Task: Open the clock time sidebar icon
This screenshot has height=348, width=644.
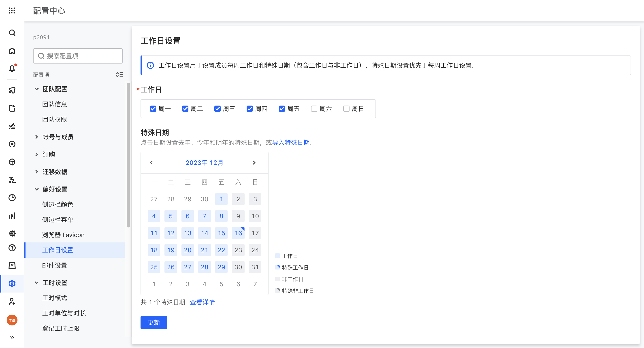Action: pyautogui.click(x=12, y=198)
